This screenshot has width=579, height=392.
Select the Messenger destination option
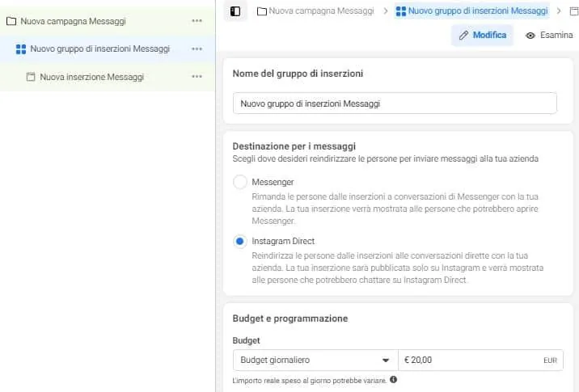239,182
